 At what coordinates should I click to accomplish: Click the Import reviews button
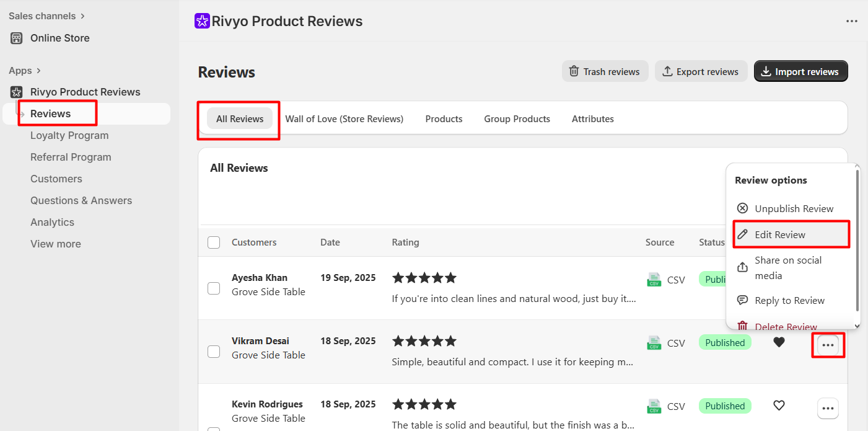(x=800, y=71)
